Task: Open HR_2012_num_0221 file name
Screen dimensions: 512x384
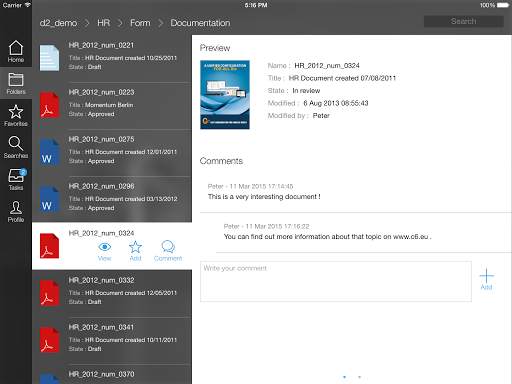Action: tap(101, 45)
